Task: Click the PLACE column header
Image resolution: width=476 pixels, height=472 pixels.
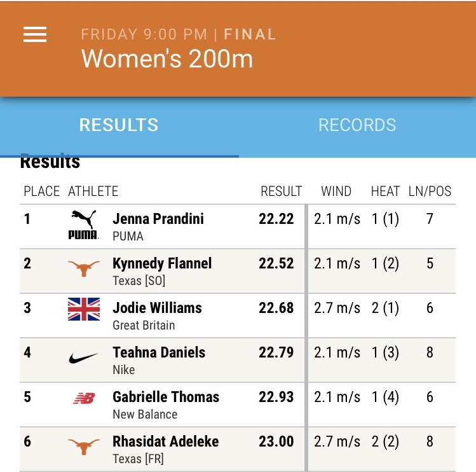Action: click(42, 191)
